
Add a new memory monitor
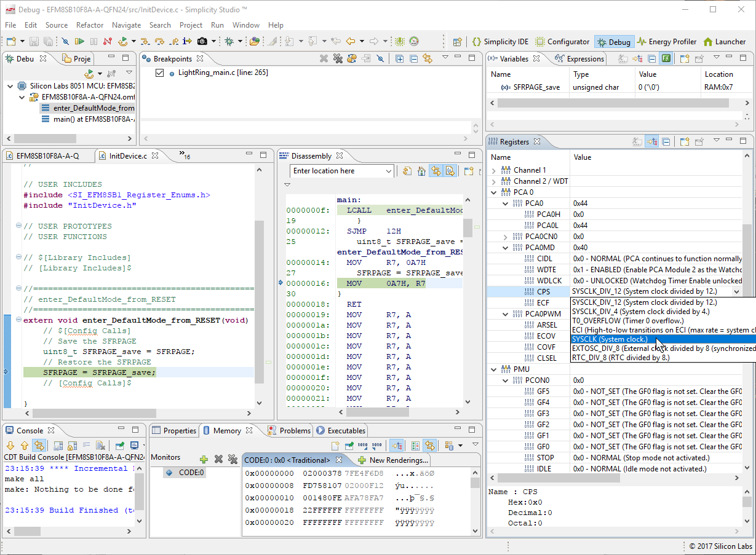(x=204, y=459)
